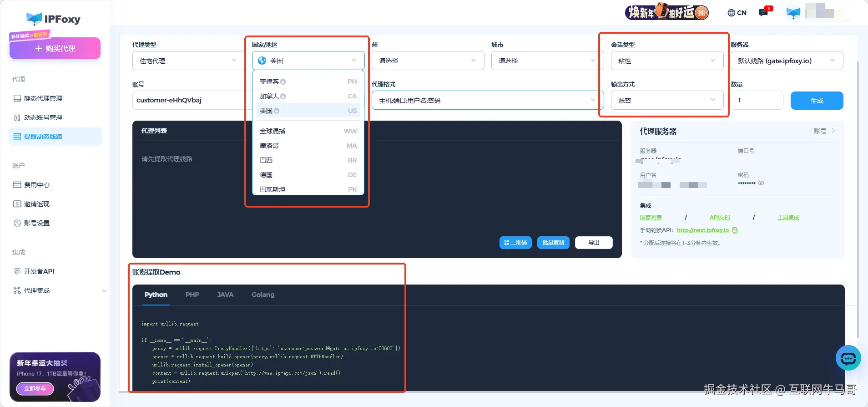The width and height of the screenshot is (868, 407).
Task: Click the 账号 link in proxy server panel
Action: [x=824, y=131]
